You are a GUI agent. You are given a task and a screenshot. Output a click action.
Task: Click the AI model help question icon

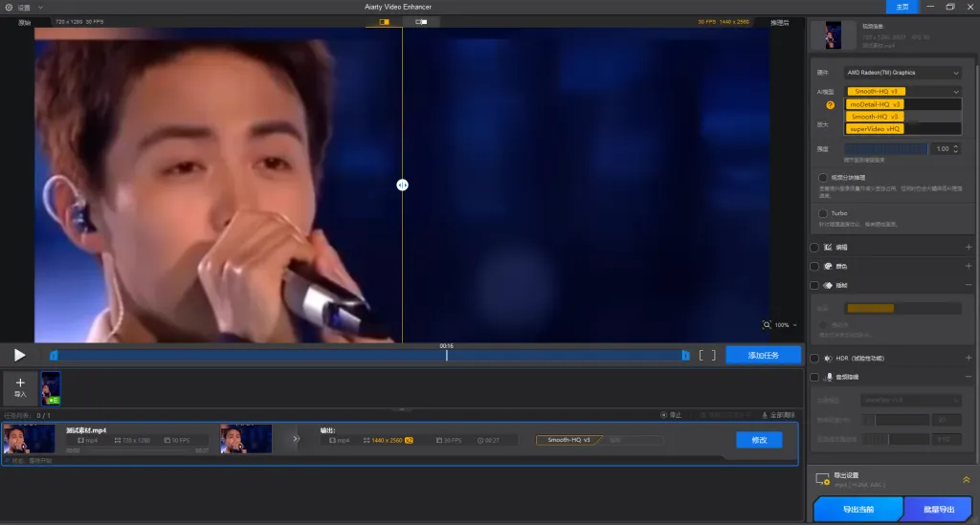831,104
